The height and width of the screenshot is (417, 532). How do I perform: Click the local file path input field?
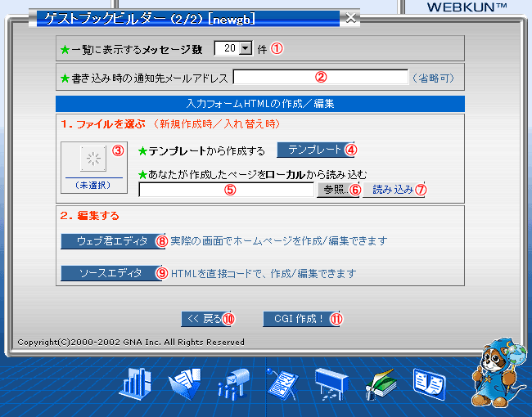pyautogui.click(x=227, y=190)
